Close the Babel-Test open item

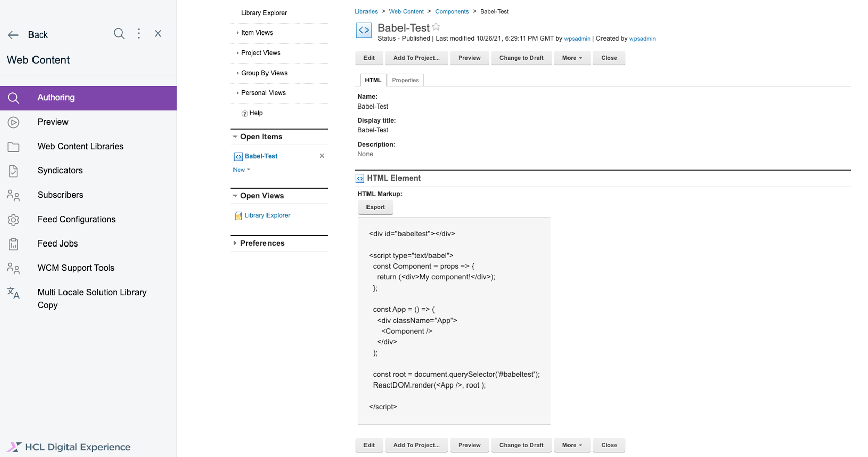(x=322, y=156)
